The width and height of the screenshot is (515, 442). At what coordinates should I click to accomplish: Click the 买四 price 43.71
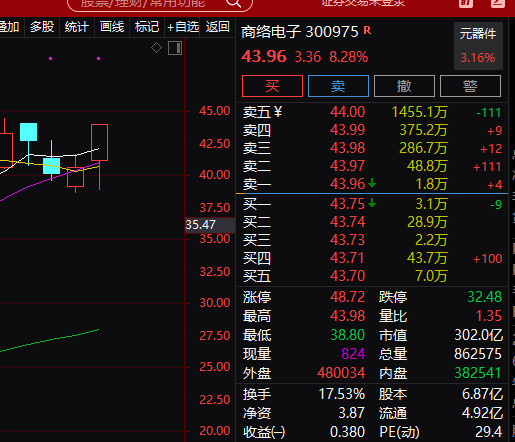[x=348, y=258]
